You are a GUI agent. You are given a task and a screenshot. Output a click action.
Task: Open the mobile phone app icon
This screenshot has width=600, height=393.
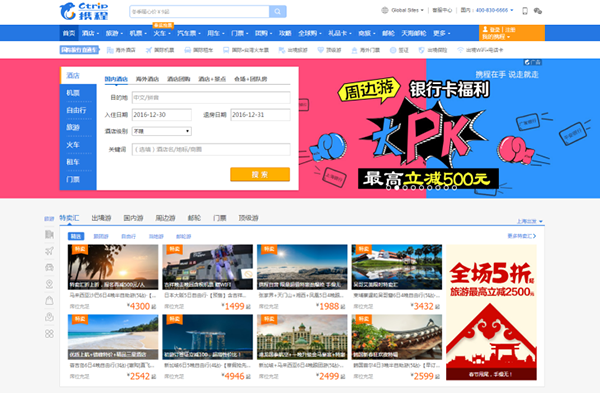pyautogui.click(x=525, y=11)
